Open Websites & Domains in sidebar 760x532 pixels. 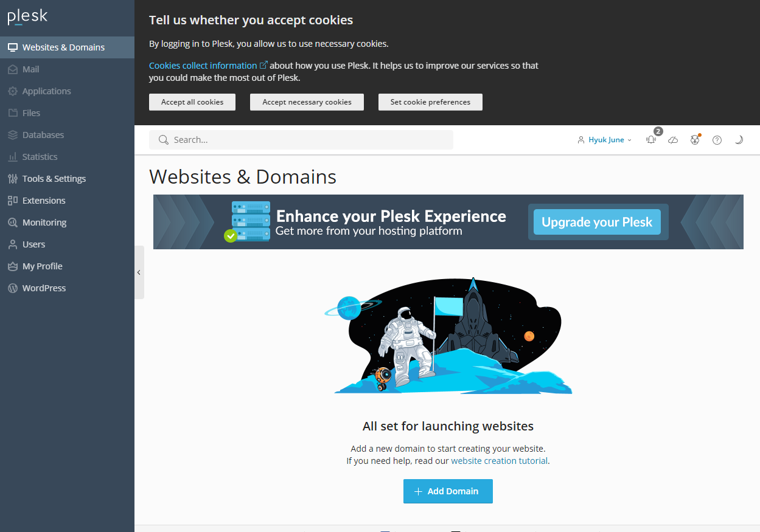click(67, 47)
